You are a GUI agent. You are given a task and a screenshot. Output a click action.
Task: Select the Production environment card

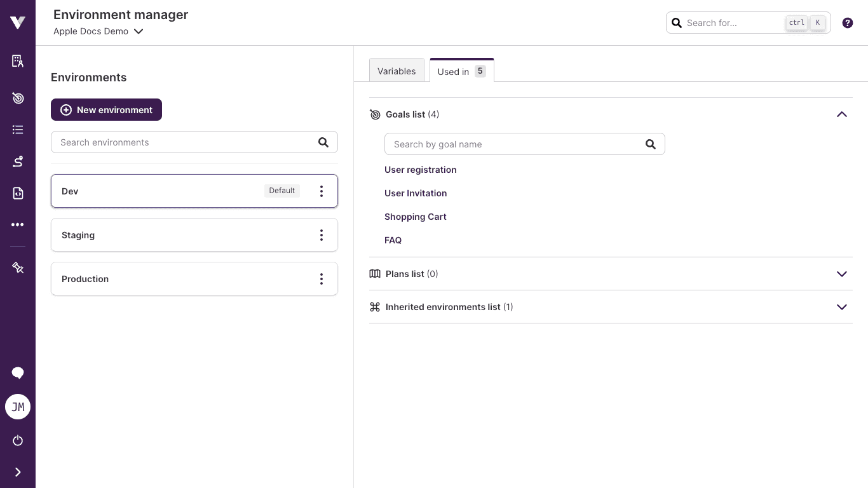coord(178,279)
